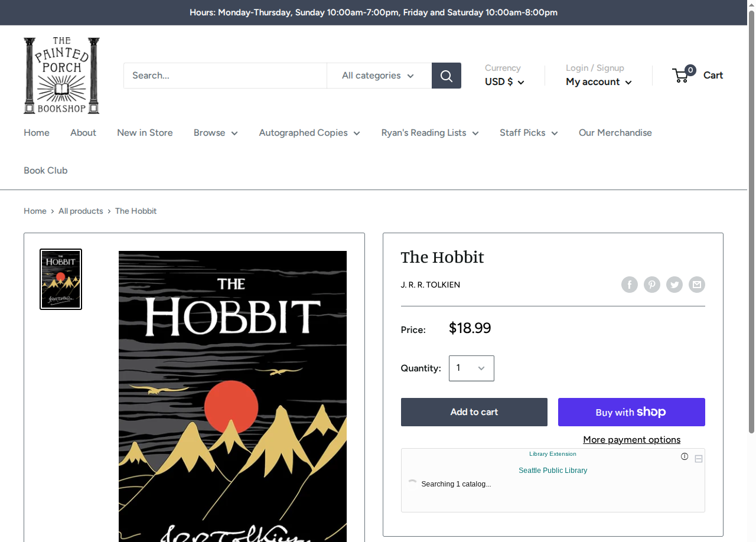Open the Quantity dropdown
The image size is (756, 542).
pyautogui.click(x=471, y=368)
